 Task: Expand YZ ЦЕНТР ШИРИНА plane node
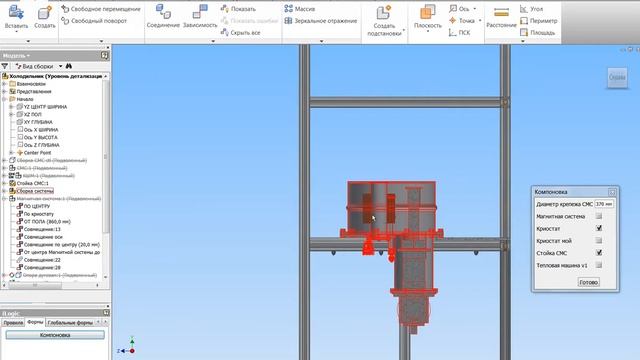pyautogui.click(x=11, y=107)
